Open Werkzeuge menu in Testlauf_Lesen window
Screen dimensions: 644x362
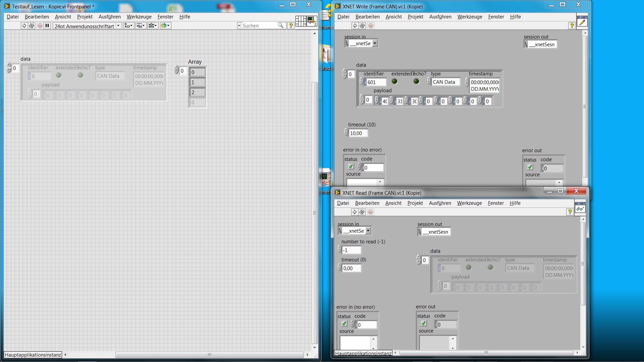tap(139, 17)
